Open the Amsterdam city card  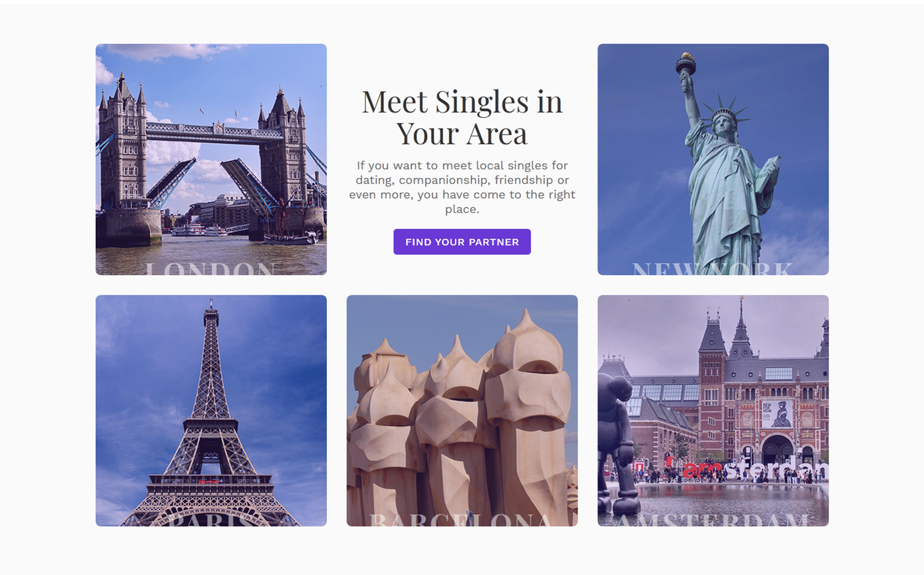(713, 411)
